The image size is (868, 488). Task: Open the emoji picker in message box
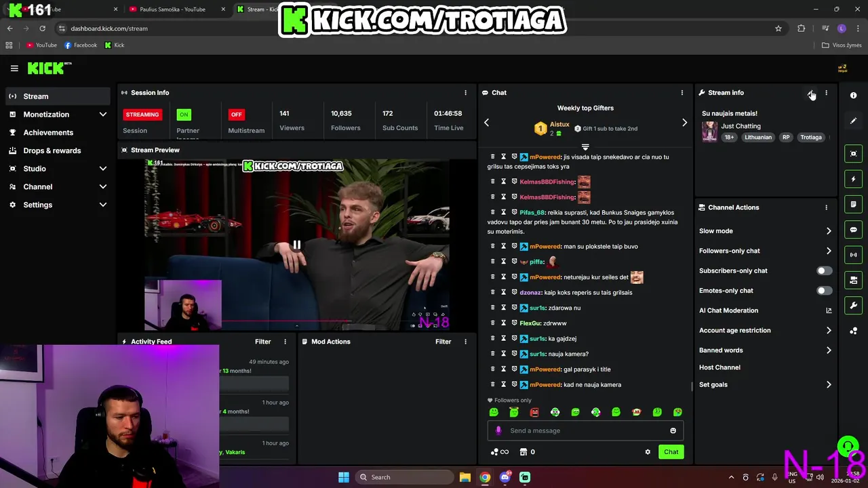pos(673,430)
